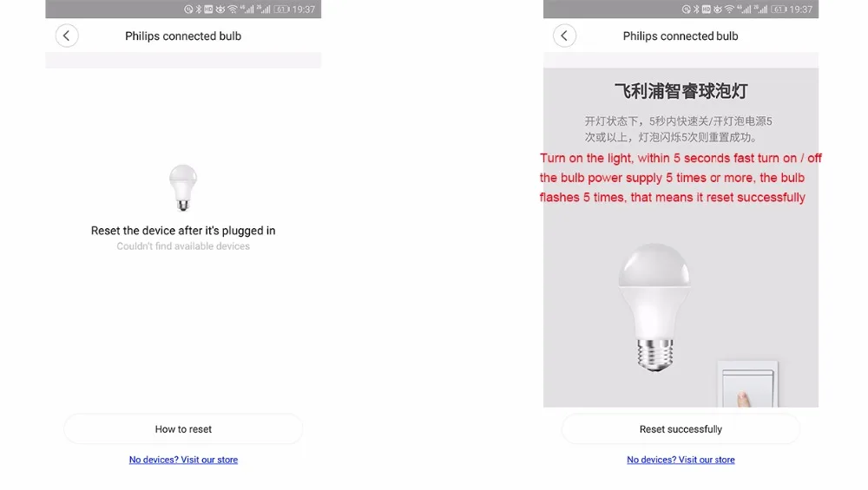The width and height of the screenshot is (868, 490).
Task: Click the Wi-Fi icon in the right status bar
Action: point(730,10)
